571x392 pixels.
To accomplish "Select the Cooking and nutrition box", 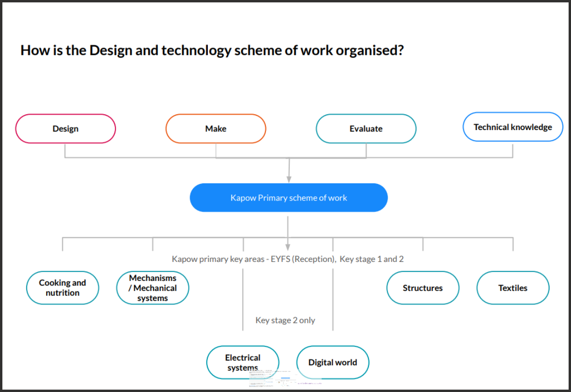I will 62,288.
